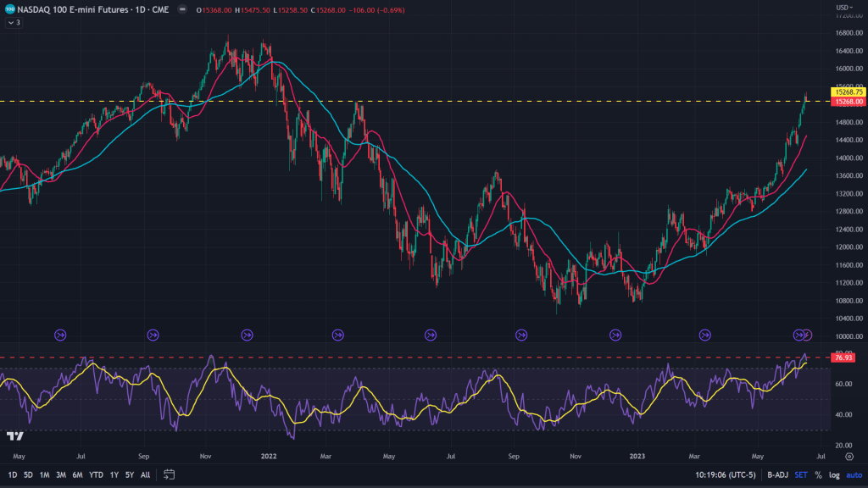868x488 pixels.
Task: Toggle the log scale option
Action: click(x=834, y=474)
